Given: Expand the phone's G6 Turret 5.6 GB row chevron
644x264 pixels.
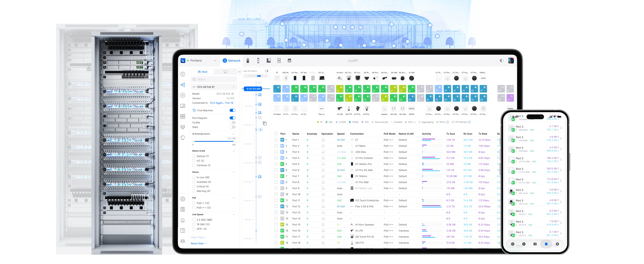Looking at the screenshot, I should 561,191.
